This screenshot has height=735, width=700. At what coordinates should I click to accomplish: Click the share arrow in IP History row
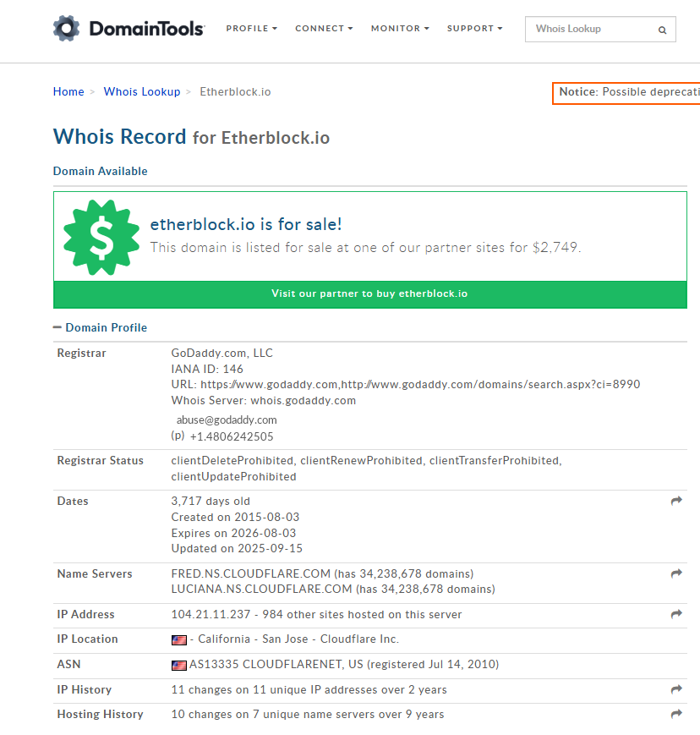click(x=676, y=689)
